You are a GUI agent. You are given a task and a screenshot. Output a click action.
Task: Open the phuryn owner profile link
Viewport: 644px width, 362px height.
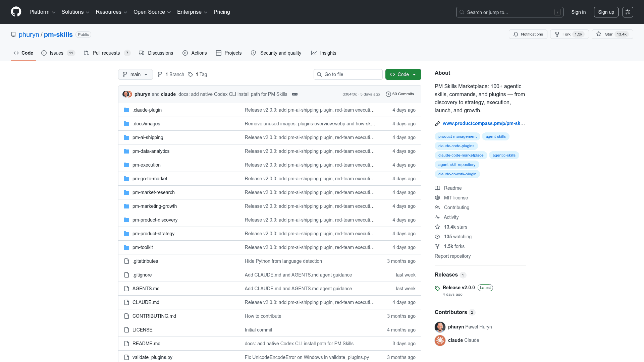pos(29,35)
